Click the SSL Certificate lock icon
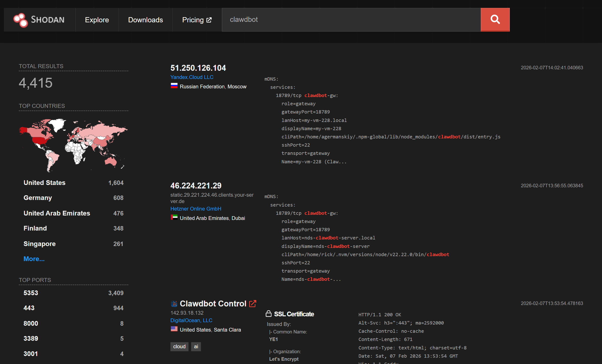The height and width of the screenshot is (364, 602). tap(269, 314)
